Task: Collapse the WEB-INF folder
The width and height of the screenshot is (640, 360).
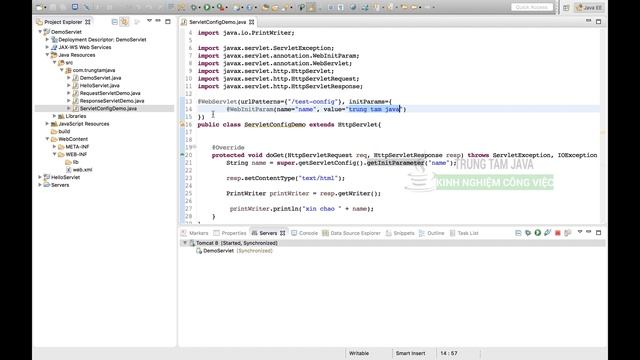Action: (x=55, y=154)
